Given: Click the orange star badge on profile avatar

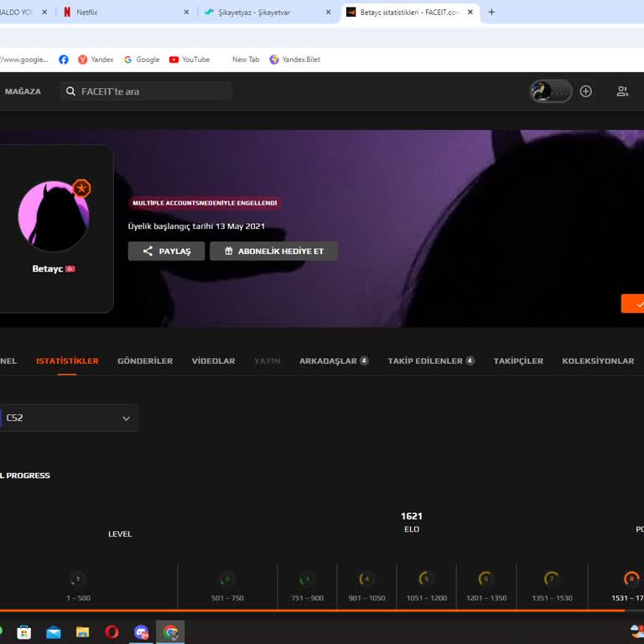Looking at the screenshot, I should pyautogui.click(x=81, y=189).
